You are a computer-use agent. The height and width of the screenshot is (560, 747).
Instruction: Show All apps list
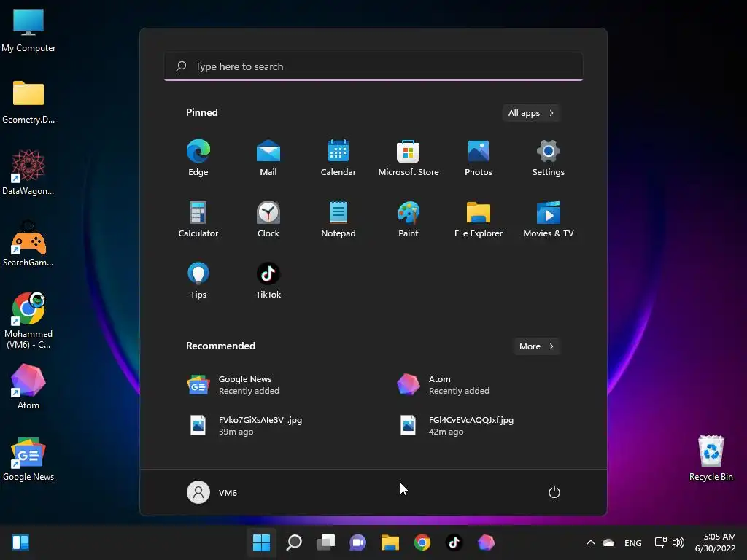[531, 113]
